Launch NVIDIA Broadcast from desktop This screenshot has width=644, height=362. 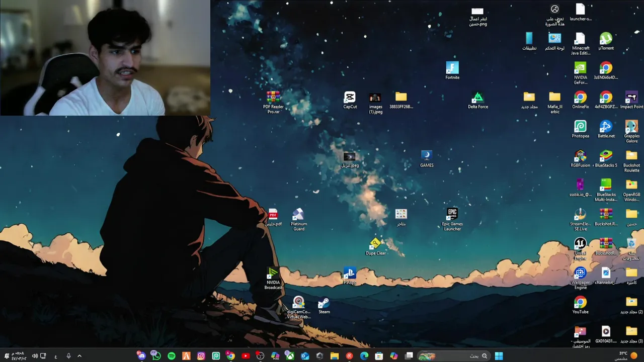(x=273, y=278)
